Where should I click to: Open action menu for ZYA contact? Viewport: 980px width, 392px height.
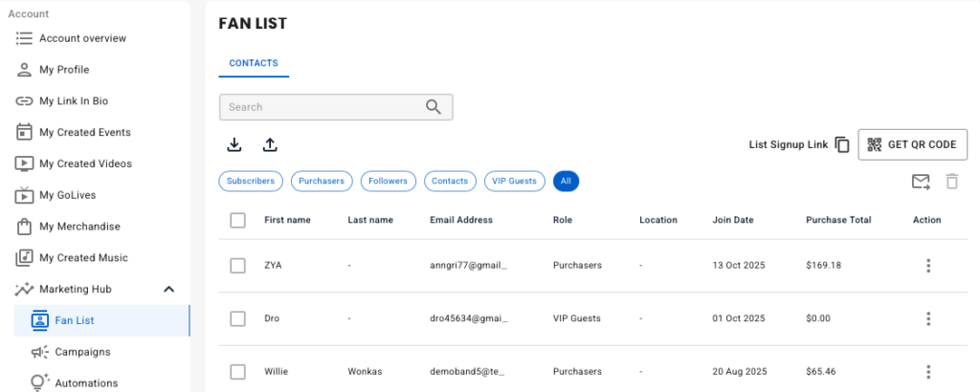927,266
